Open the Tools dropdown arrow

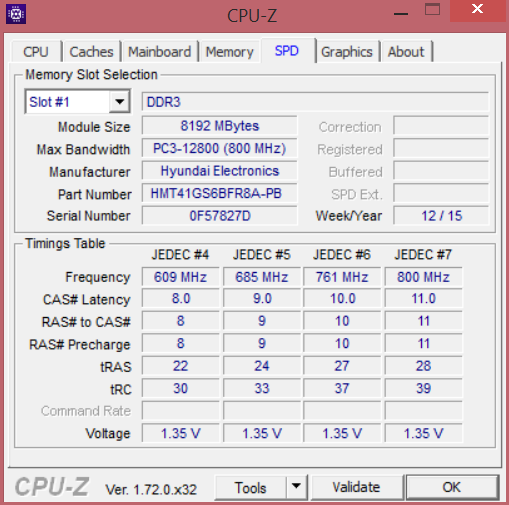296,487
